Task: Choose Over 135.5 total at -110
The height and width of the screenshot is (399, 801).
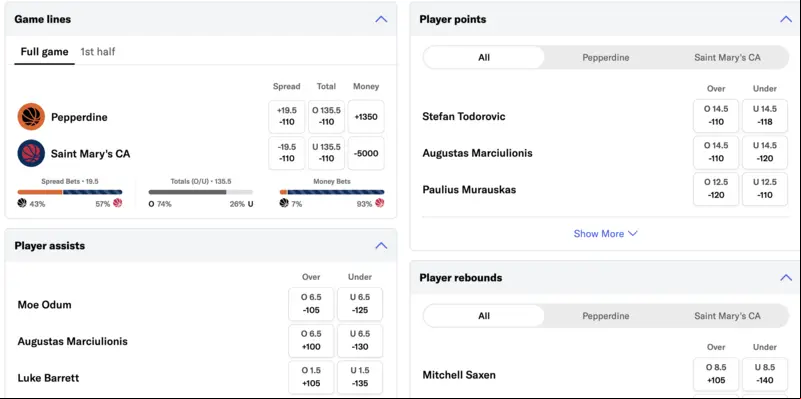Action: [x=326, y=117]
